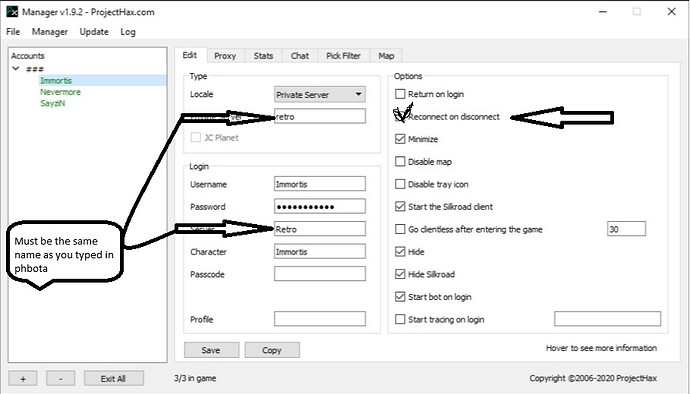Open the Update menu

click(x=94, y=32)
